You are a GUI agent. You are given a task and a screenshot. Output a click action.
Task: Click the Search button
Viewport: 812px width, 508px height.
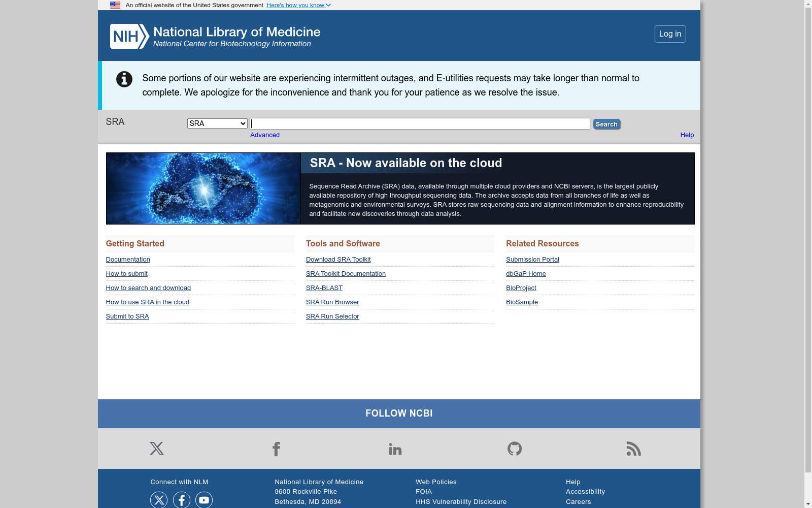click(606, 124)
